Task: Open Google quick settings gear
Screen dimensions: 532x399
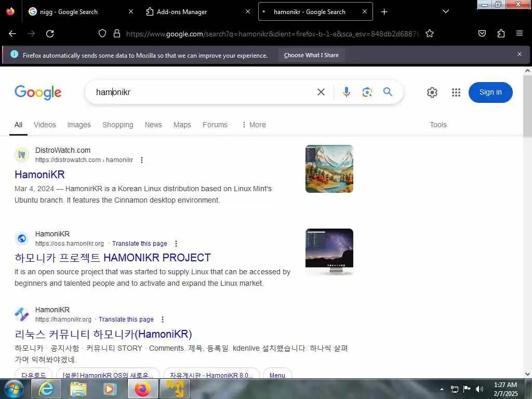Action: pyautogui.click(x=432, y=92)
